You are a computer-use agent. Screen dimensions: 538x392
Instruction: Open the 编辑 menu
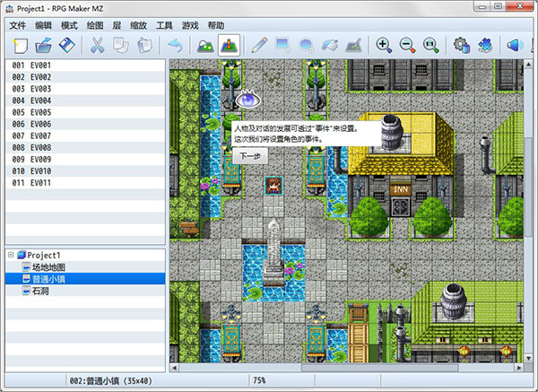(43, 25)
